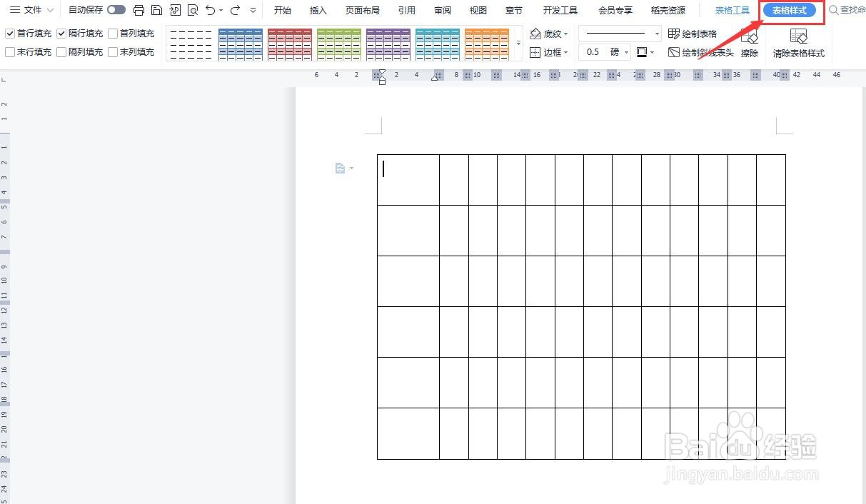This screenshot has height=504, width=866.
Task: Click the first table cell with cursor
Action: click(x=408, y=179)
